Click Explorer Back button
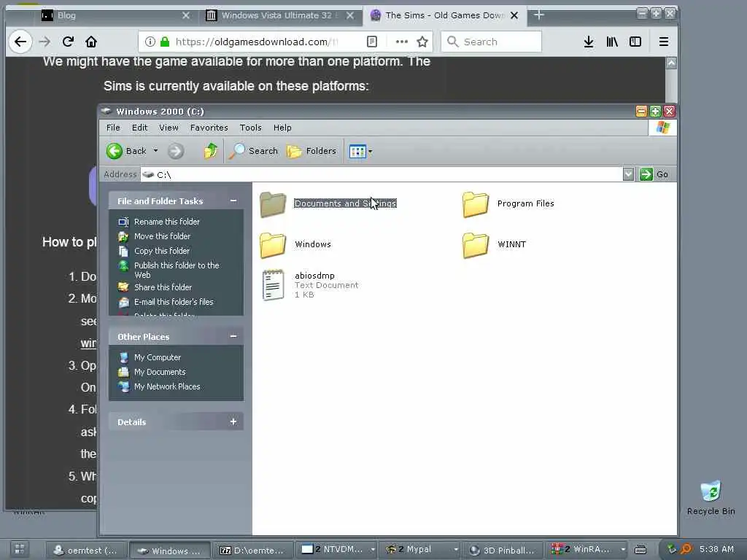 (126, 152)
